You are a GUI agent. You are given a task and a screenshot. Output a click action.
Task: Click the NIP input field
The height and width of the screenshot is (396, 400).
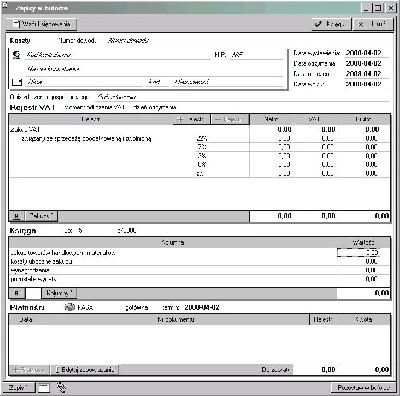pos(257,55)
